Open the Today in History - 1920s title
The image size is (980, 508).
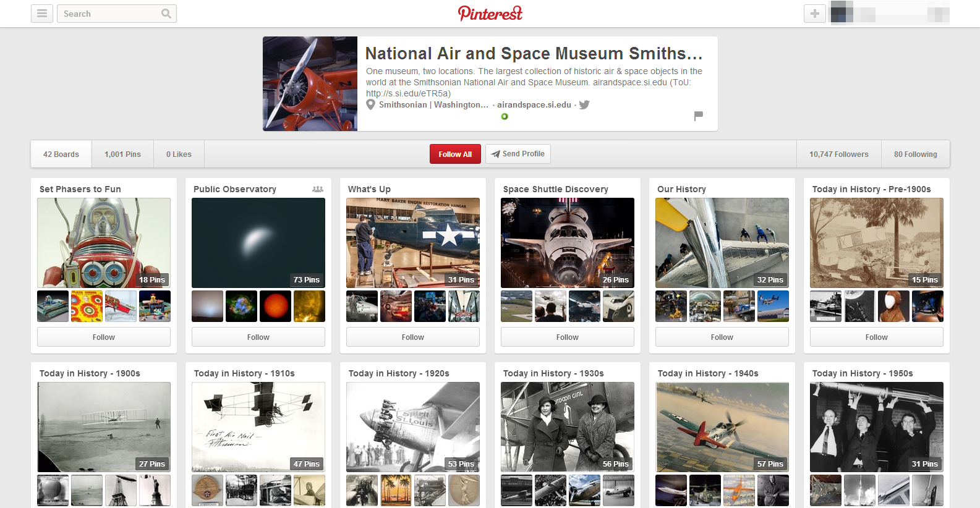click(x=399, y=373)
